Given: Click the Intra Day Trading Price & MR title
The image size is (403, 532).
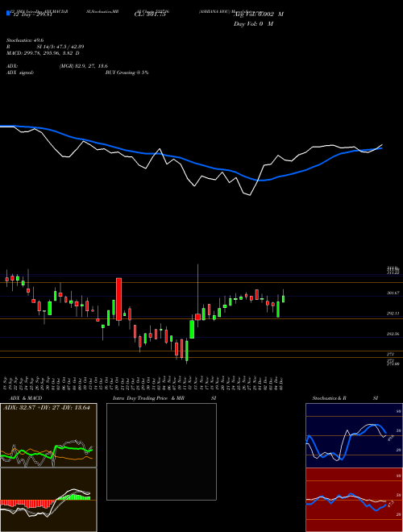Looking at the screenshot, I should tap(148, 398).
